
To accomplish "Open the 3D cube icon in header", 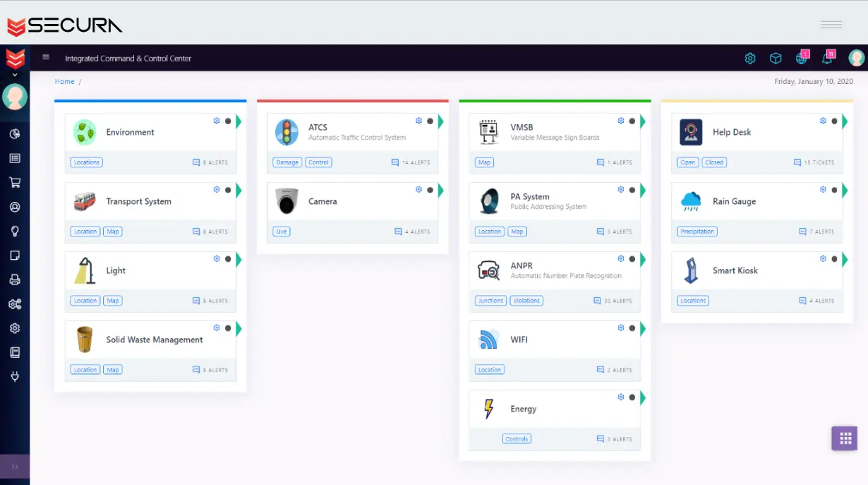I will pos(776,58).
